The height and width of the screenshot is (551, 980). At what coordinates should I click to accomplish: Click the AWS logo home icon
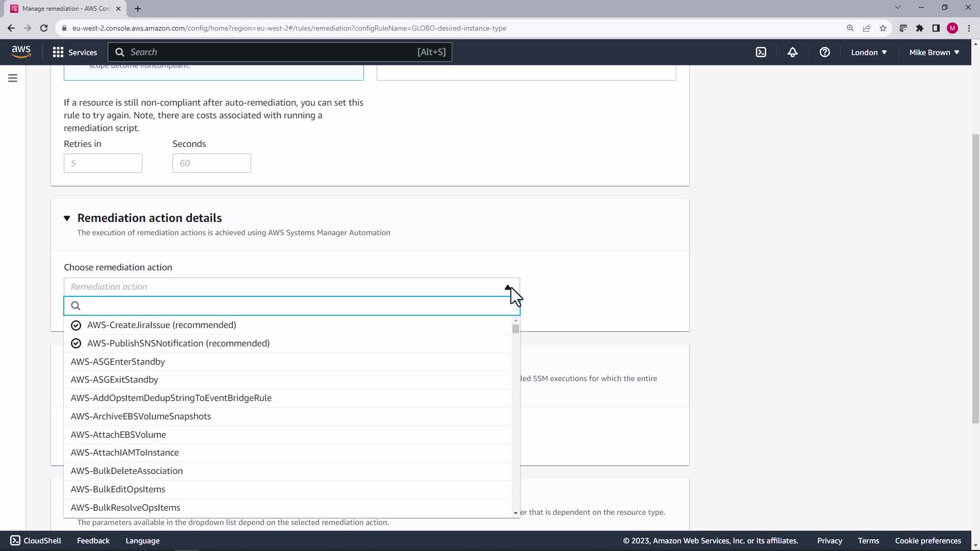pos(21,52)
